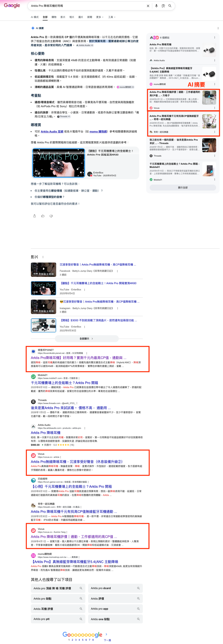Switch to AI 模式 tab
Image resolution: width=223 pixels, height=644 pixels.
click(x=35, y=17)
